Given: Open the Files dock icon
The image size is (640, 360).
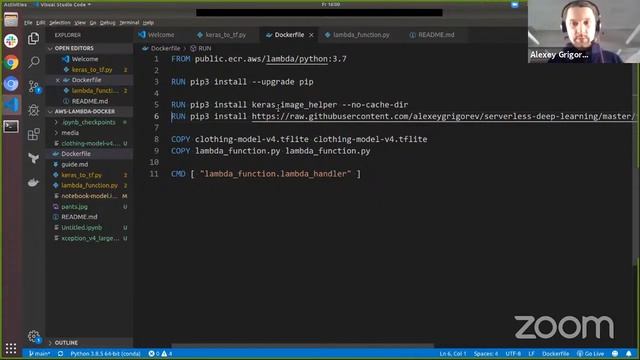Looking at the screenshot, I should [11, 19].
